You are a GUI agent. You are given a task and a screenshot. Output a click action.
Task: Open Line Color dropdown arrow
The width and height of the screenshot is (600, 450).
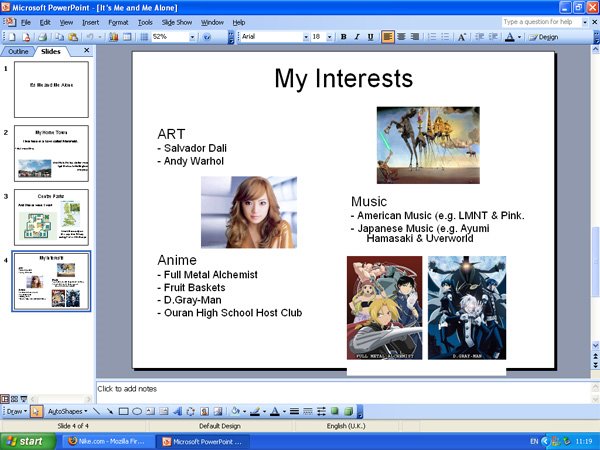pyautogui.click(x=264, y=411)
